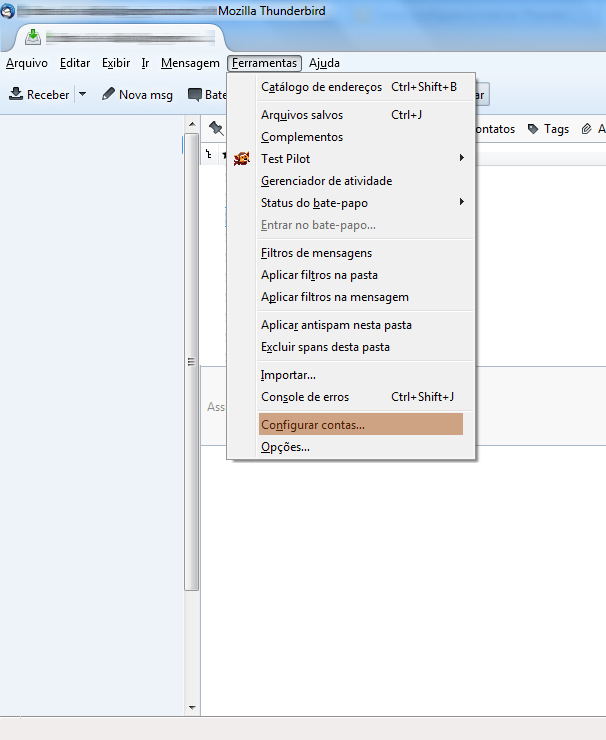The height and width of the screenshot is (740, 606).
Task: Expand the Status do bate-papo submenu
Action: pyautogui.click(x=461, y=203)
